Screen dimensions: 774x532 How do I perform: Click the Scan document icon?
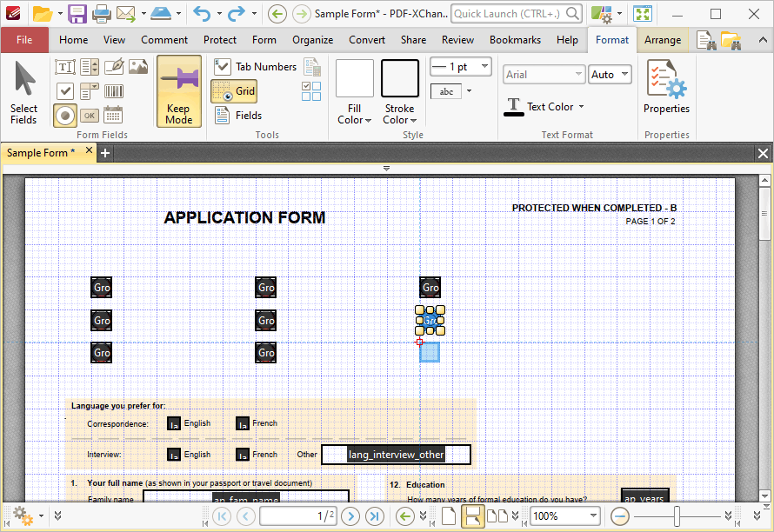point(161,14)
